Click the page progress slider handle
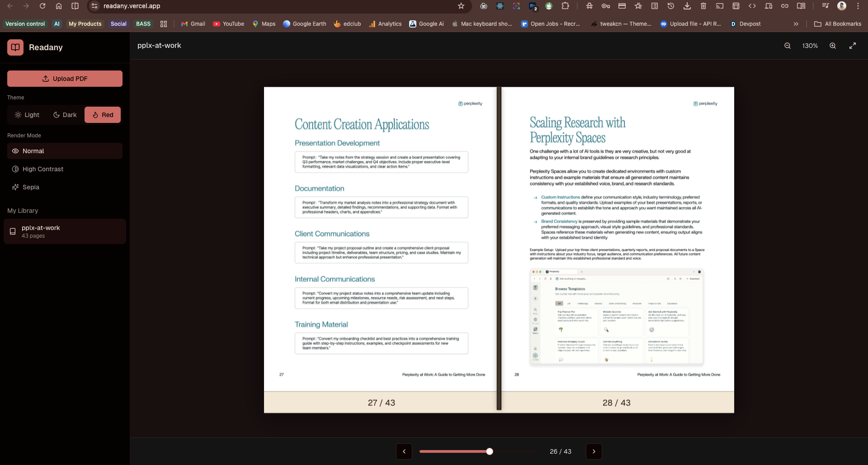This screenshot has height=465, width=868. pyautogui.click(x=490, y=451)
